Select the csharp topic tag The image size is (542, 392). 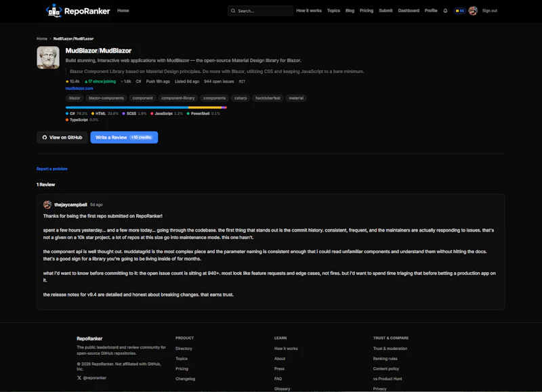[x=241, y=98]
